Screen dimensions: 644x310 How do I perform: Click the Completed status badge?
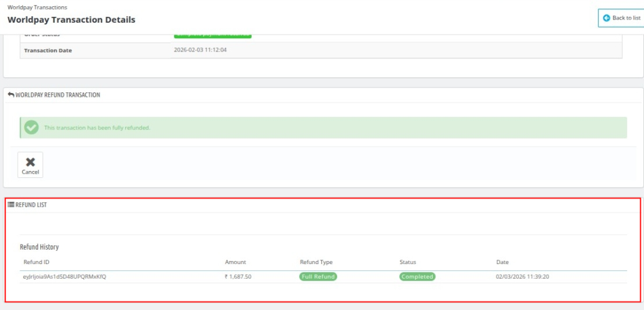tap(417, 277)
